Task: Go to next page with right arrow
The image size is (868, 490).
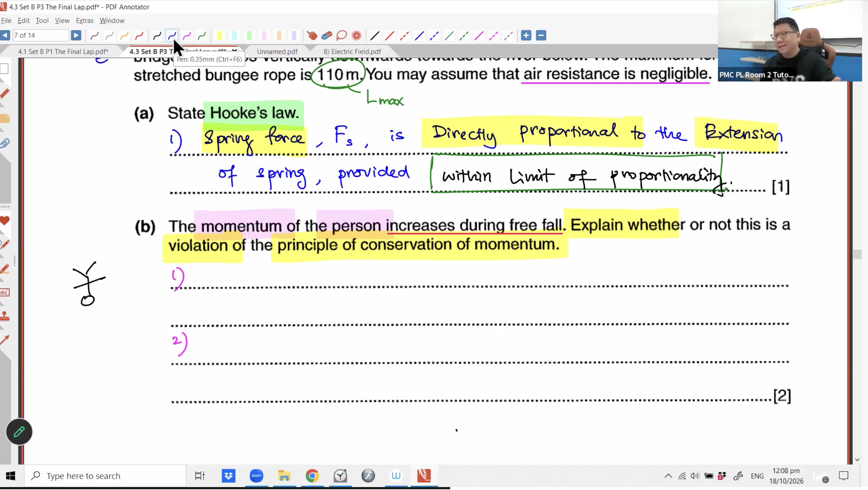Action: (x=76, y=35)
